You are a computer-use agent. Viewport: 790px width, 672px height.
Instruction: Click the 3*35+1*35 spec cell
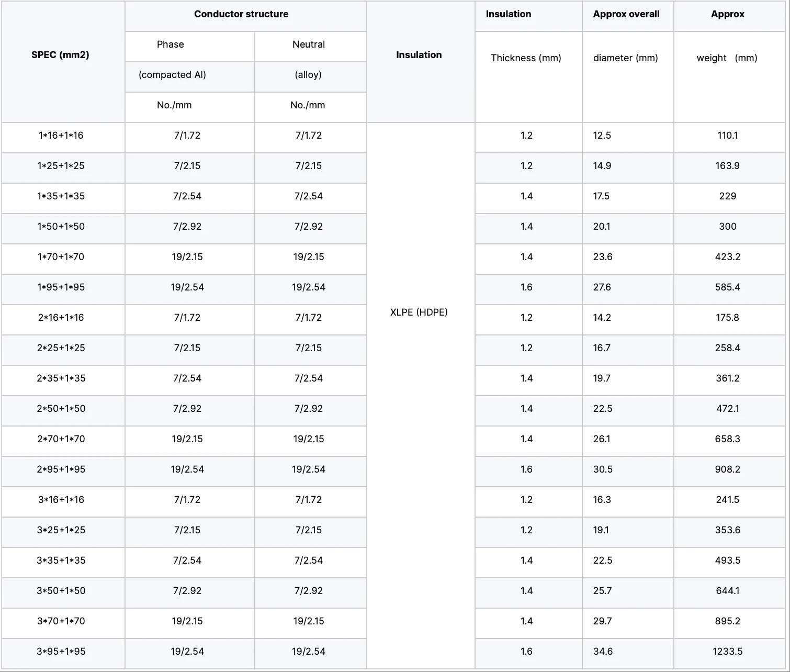tap(61, 561)
